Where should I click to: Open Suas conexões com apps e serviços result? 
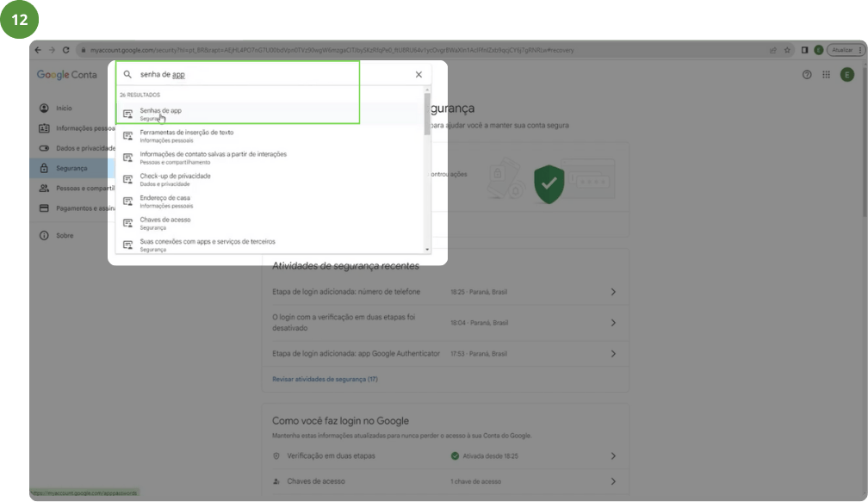click(x=271, y=245)
